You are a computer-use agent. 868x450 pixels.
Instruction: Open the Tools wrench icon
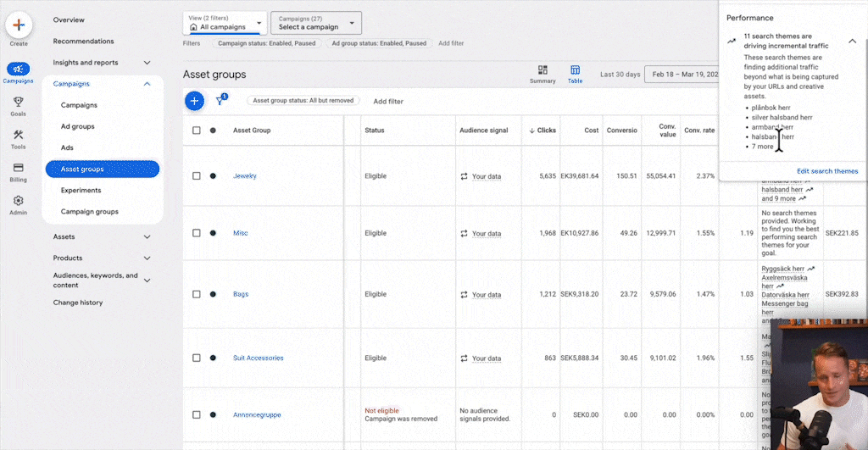pos(18,136)
